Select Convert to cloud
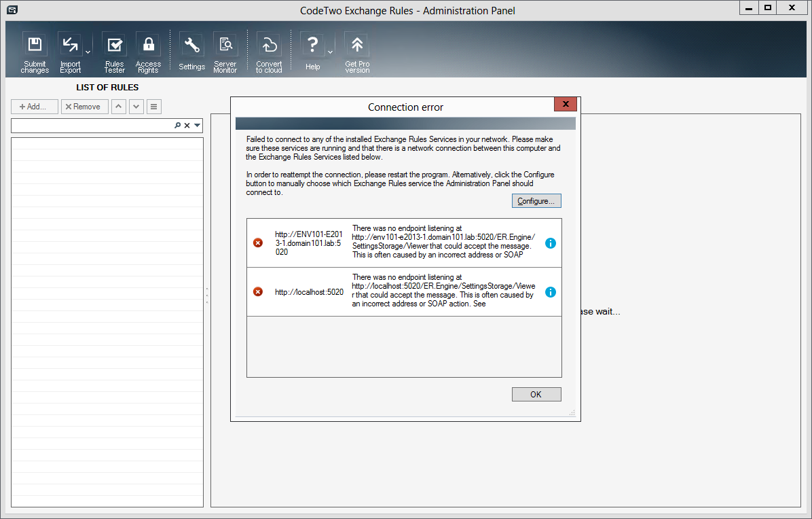 (269, 53)
